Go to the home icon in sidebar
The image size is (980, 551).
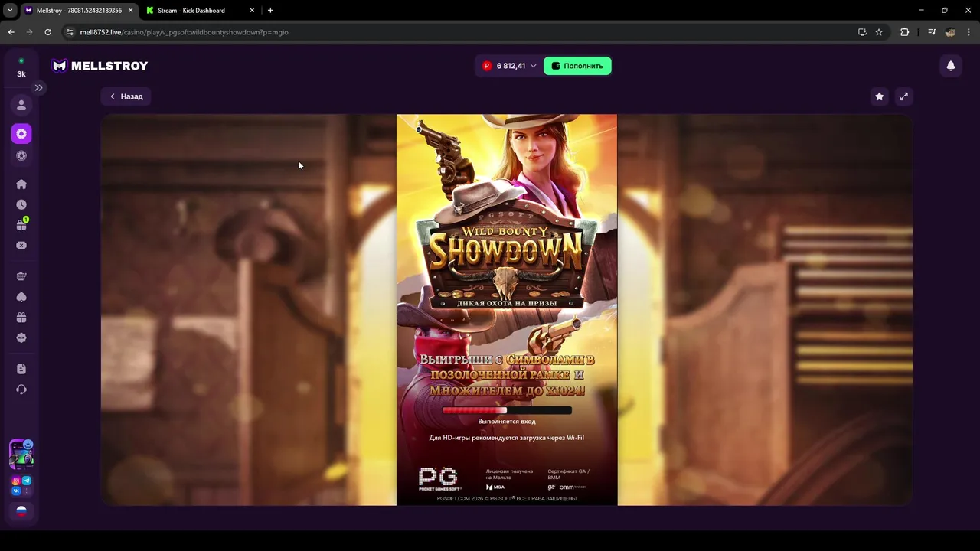pyautogui.click(x=21, y=184)
